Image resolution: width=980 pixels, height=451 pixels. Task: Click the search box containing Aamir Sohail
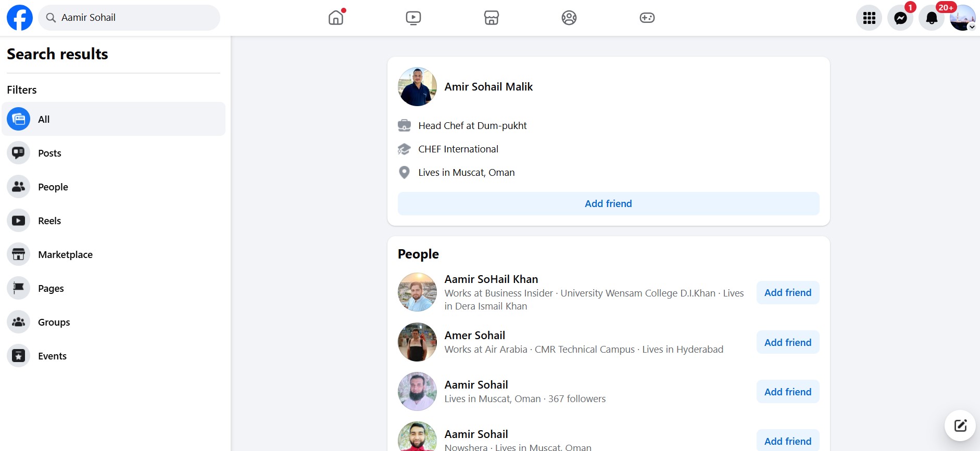pos(129,18)
